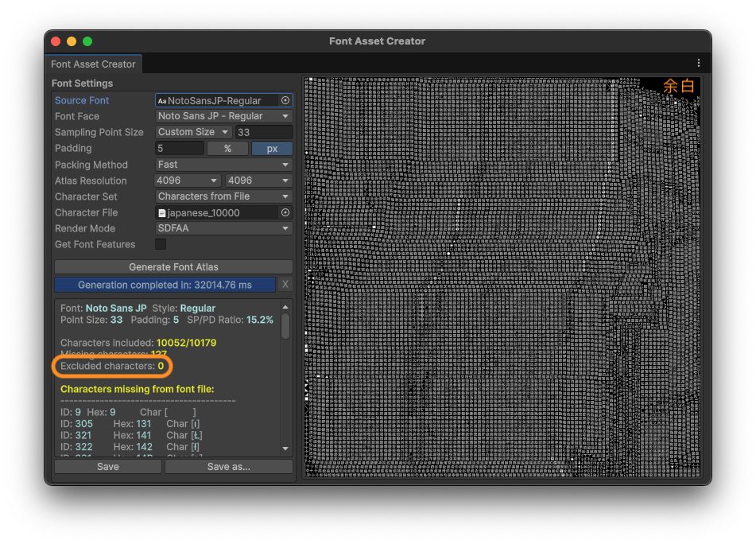Switch padding unit to percent
The image size is (756, 544).
(227, 149)
